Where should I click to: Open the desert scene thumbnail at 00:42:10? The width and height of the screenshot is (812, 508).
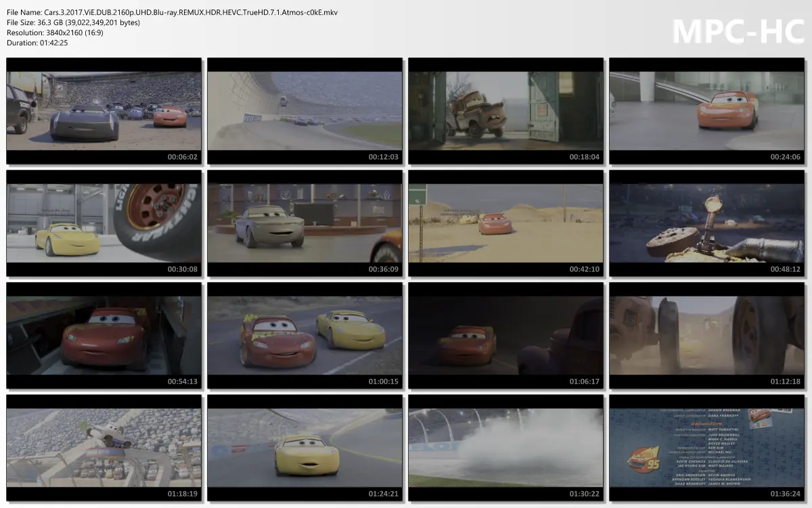[505, 224]
